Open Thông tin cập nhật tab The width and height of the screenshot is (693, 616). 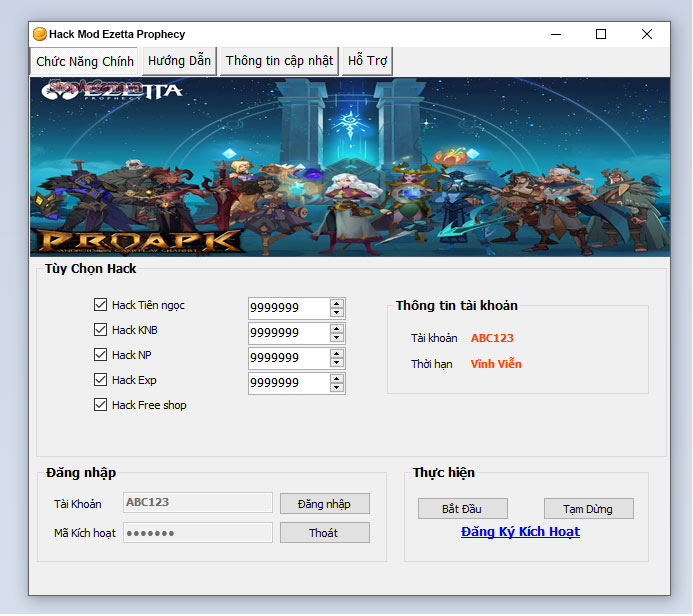pos(279,61)
